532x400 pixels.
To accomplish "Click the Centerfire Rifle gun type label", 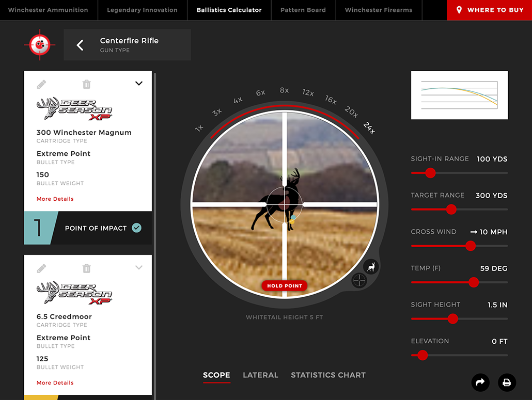I will pyautogui.click(x=129, y=41).
